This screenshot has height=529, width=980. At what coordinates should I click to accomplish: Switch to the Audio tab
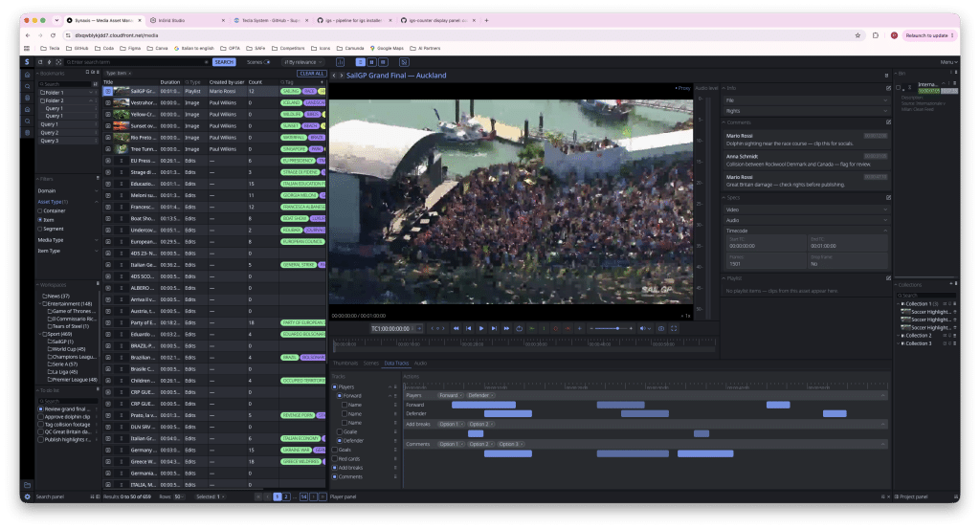point(421,364)
